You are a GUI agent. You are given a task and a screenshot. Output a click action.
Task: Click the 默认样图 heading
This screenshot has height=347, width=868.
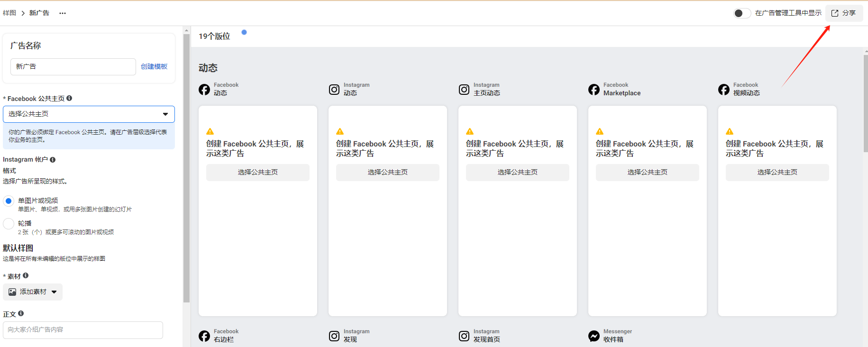click(18, 248)
